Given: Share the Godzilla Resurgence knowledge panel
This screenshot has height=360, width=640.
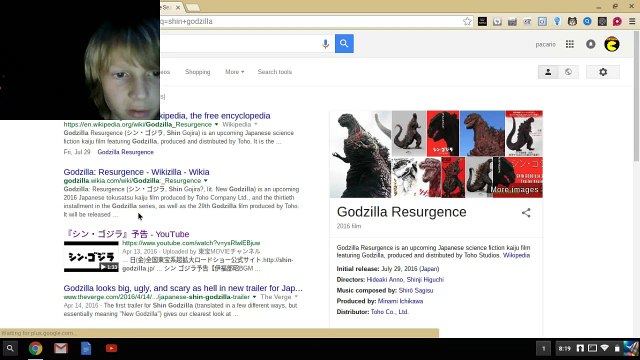Looking at the screenshot, I should [x=526, y=213].
